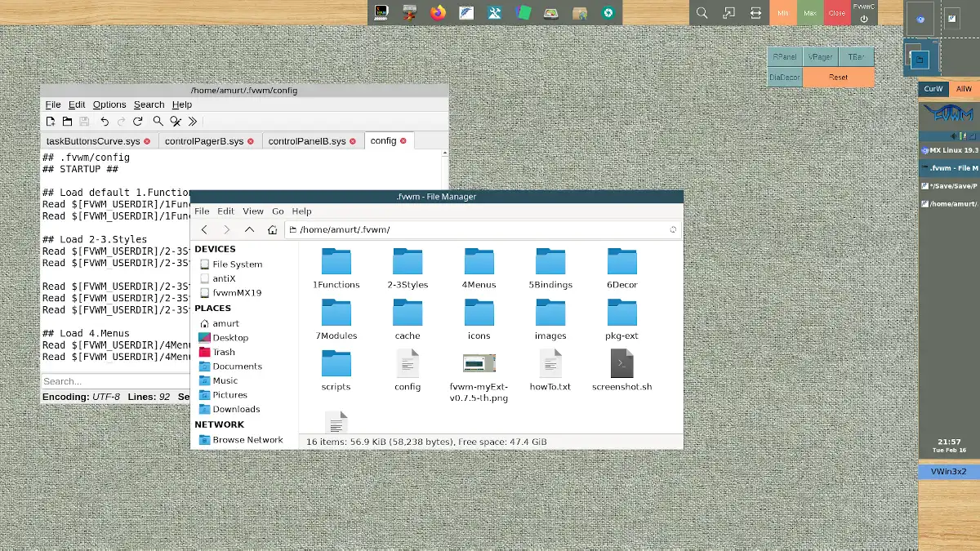
Task: Click the new file icon in editor toolbar
Action: pos(51,122)
